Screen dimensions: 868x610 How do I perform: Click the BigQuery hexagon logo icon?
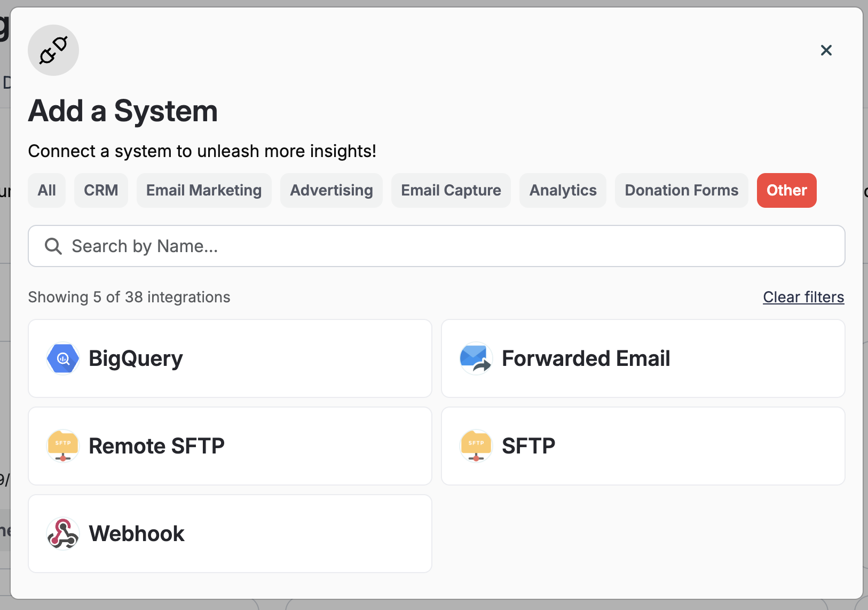point(63,358)
